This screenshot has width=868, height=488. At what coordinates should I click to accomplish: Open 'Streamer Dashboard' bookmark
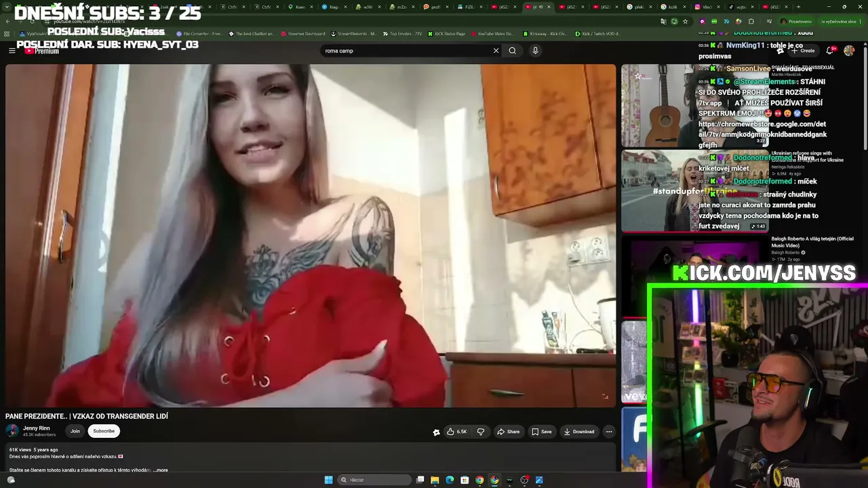303,33
